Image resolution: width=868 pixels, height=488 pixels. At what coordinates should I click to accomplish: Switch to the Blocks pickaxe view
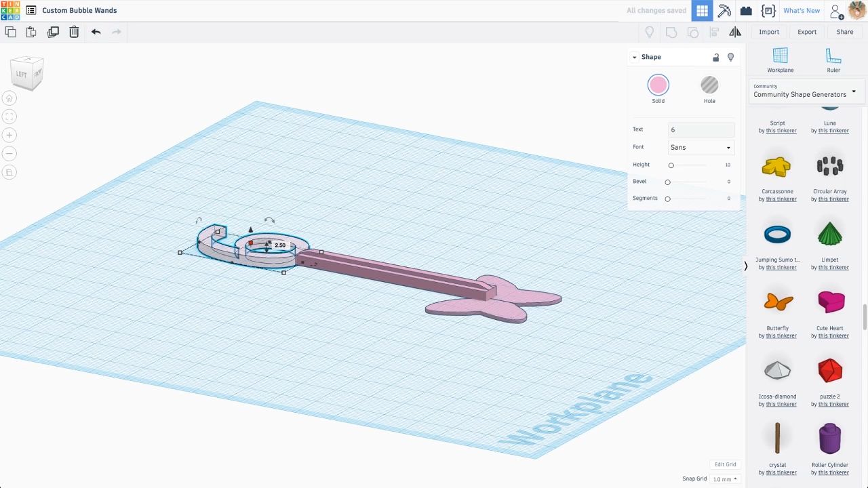coord(724,10)
